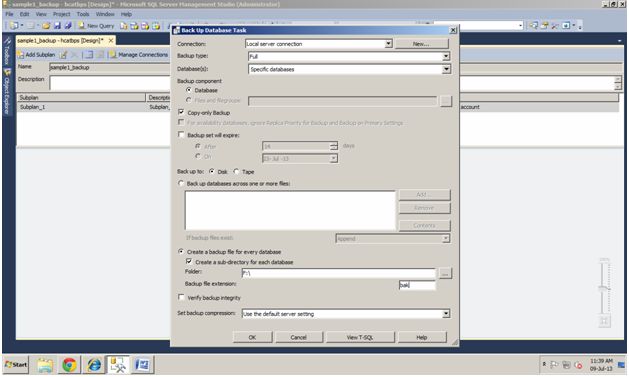Open the Database(s) dropdown
The height and width of the screenshot is (377, 629).
(x=446, y=69)
